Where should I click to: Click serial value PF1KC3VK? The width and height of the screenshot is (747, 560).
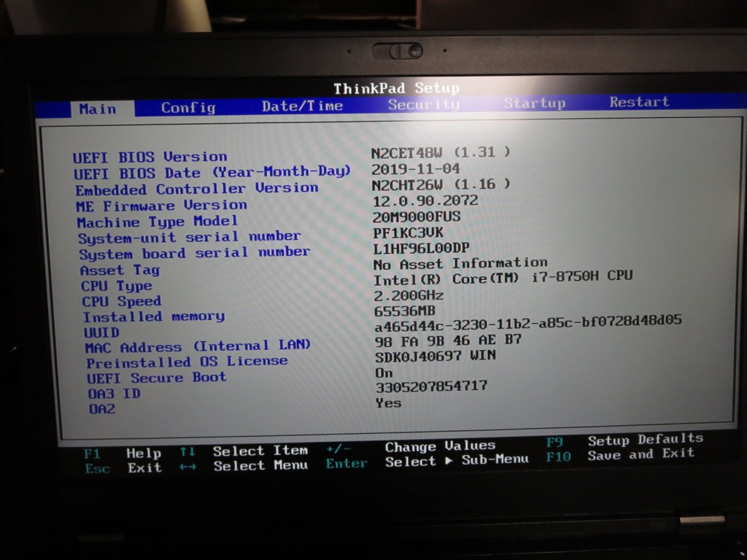(x=408, y=233)
